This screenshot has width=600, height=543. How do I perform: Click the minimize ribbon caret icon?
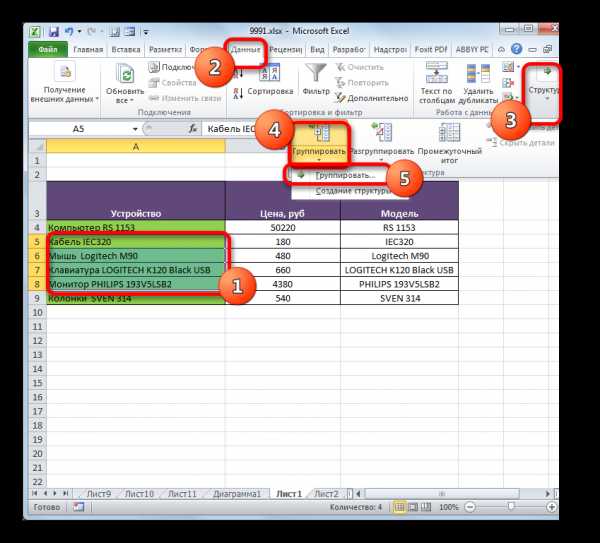pos(501,49)
